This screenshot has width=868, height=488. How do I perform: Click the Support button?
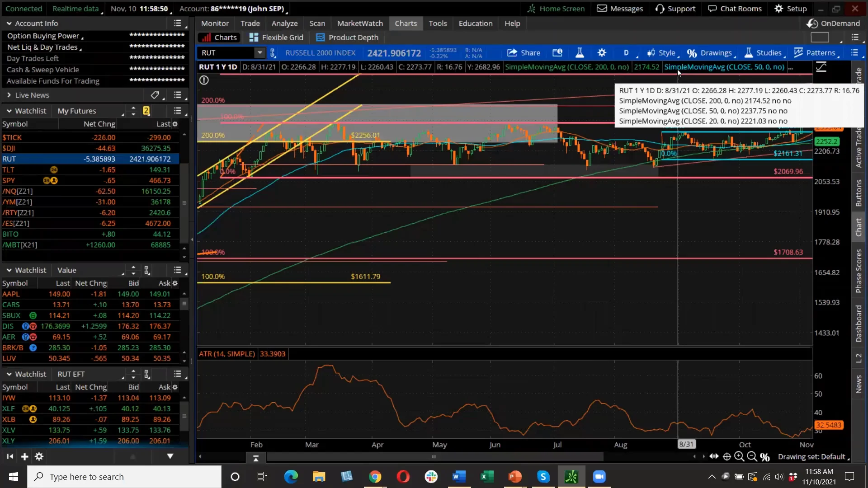tap(675, 9)
